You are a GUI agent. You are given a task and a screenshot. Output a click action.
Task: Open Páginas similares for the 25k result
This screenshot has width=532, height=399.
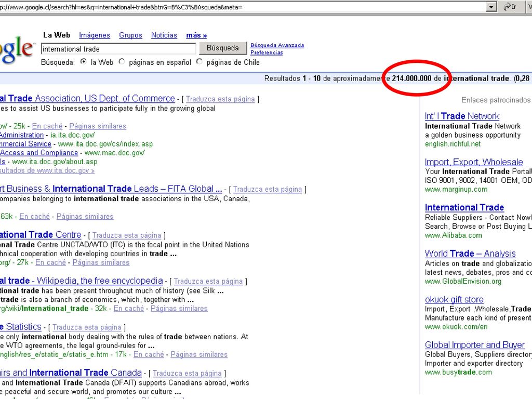coord(98,126)
